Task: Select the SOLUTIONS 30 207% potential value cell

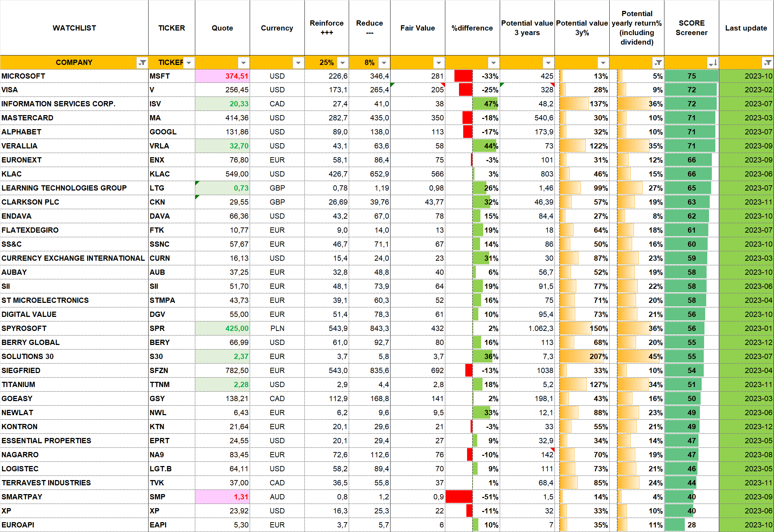Action: point(582,357)
